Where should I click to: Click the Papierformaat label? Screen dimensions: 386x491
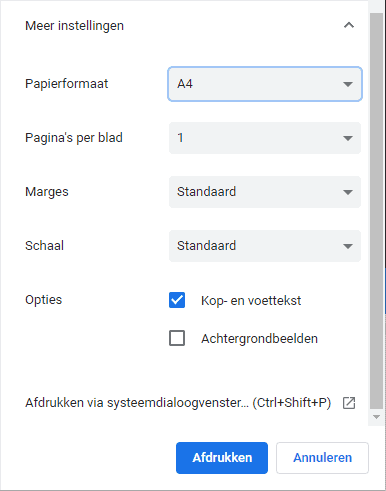point(67,84)
